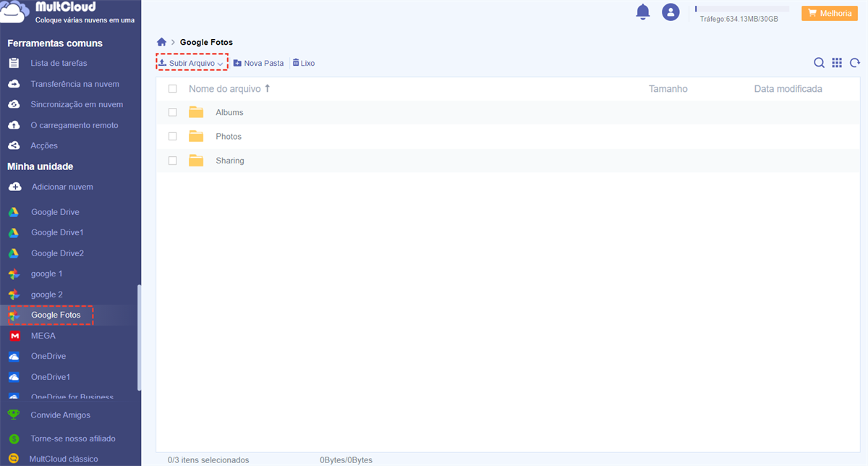Screen dimensions: 868x466
Task: Click the Google Drive2 icon
Action: [13, 253]
